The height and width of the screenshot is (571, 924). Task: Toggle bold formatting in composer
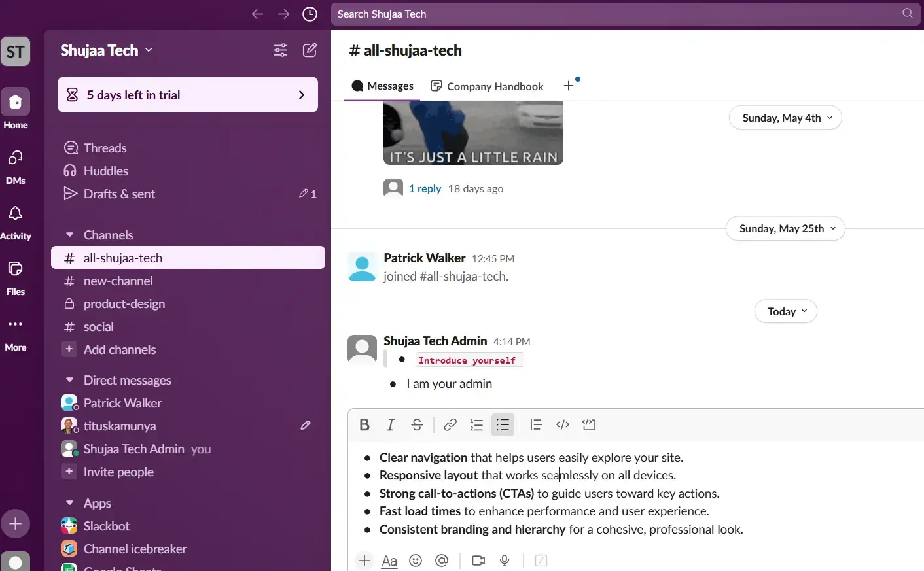[364, 425]
